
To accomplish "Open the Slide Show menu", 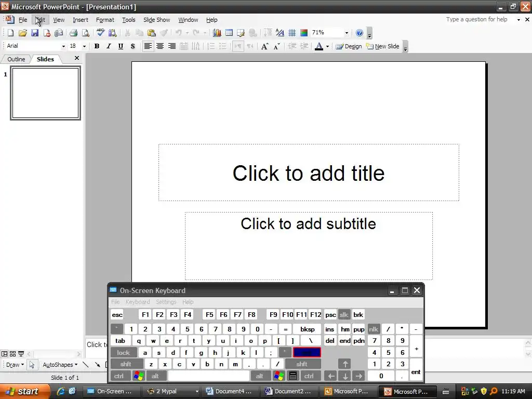I will pyautogui.click(x=156, y=20).
